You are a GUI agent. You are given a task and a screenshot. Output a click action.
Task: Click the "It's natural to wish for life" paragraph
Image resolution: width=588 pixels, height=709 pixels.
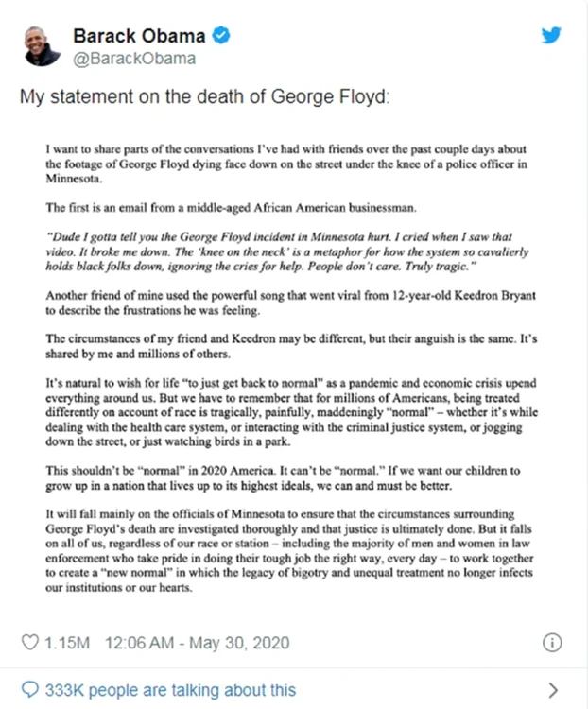(x=291, y=412)
